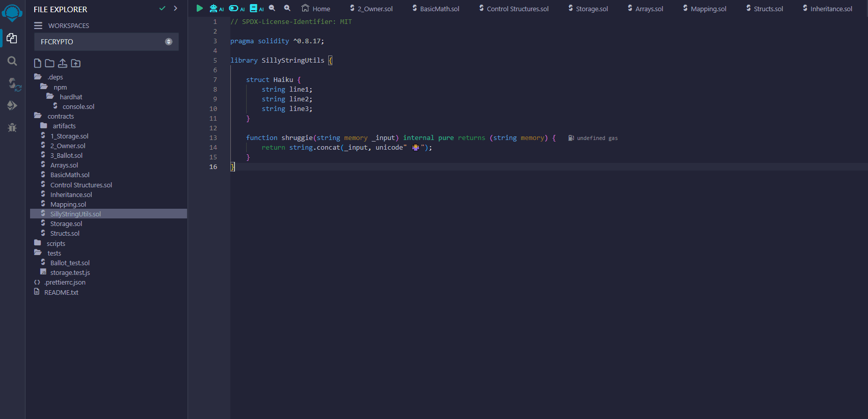Click the SPDX-License-Identifier comment line
868x419 pixels.
pyautogui.click(x=291, y=22)
